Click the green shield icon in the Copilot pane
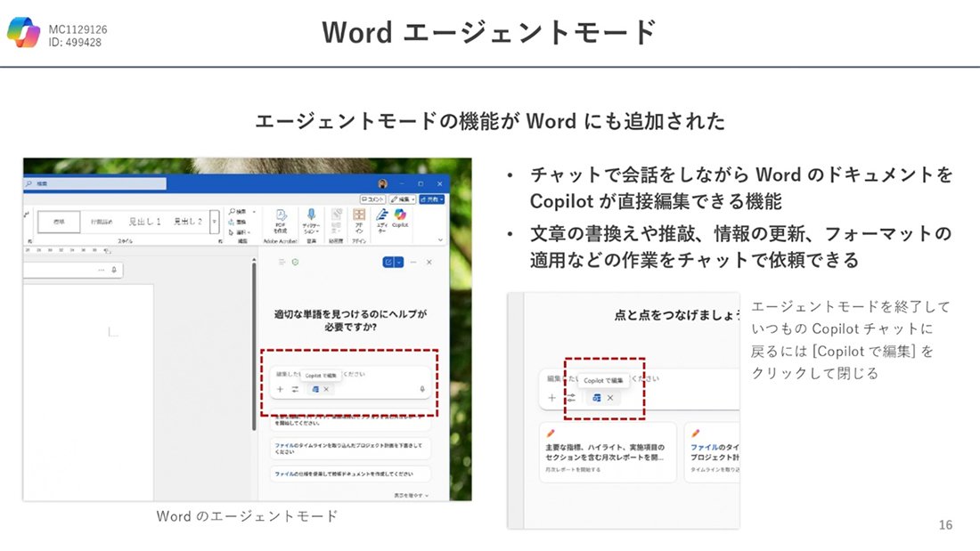The width and height of the screenshot is (980, 551). (295, 263)
